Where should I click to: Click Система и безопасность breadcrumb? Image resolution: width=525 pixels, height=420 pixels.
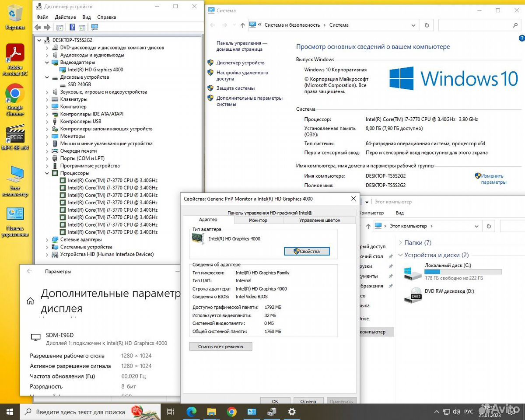coord(292,25)
